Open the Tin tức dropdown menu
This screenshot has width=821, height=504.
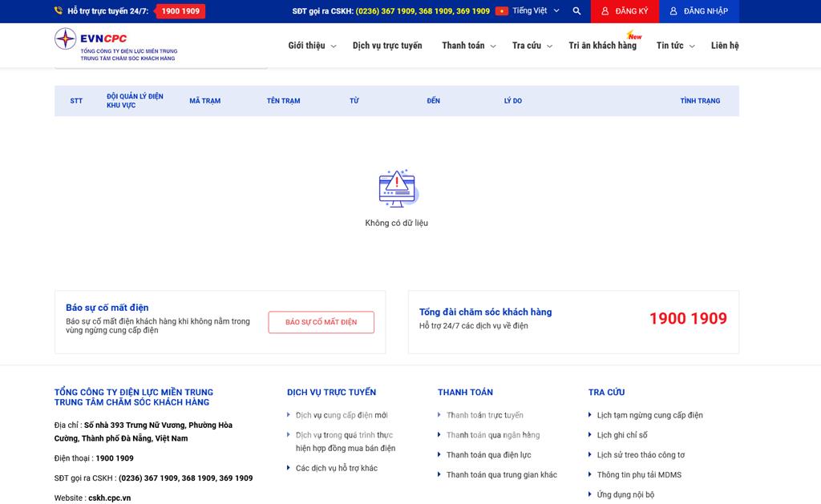[x=675, y=46]
